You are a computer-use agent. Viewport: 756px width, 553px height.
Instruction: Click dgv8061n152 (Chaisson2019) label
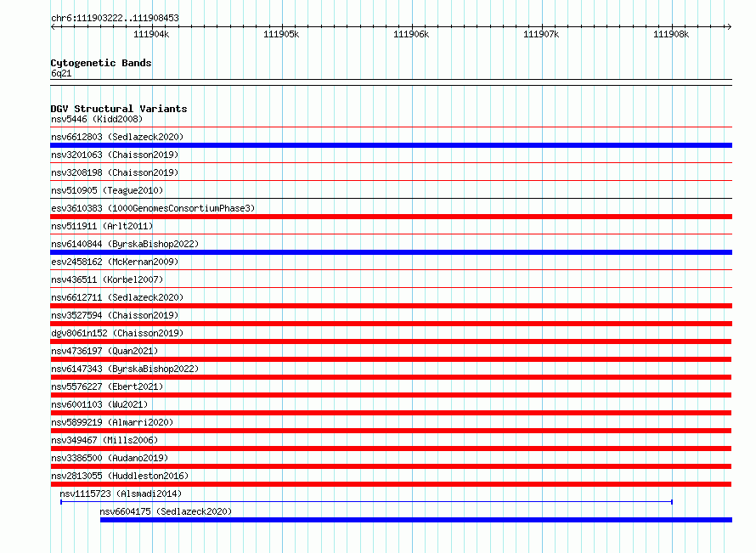coord(117,333)
